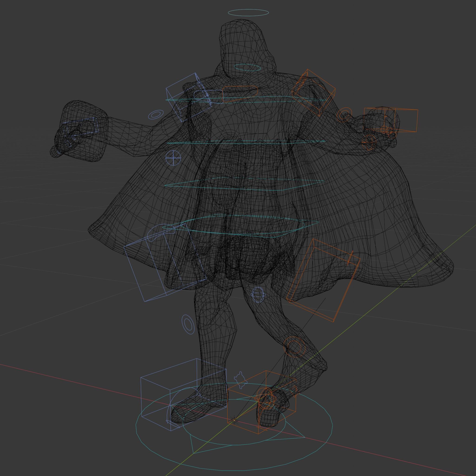Select the orange cube control at the shoulder
This screenshot has height=476, width=476.
(x=314, y=93)
